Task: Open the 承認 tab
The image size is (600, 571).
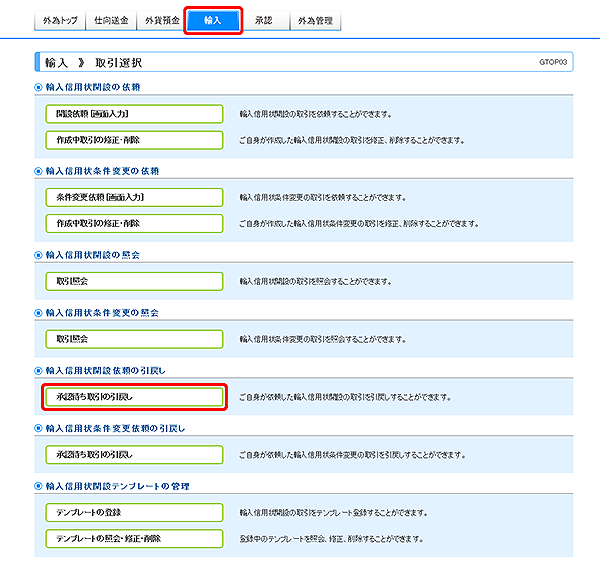Action: click(x=265, y=20)
